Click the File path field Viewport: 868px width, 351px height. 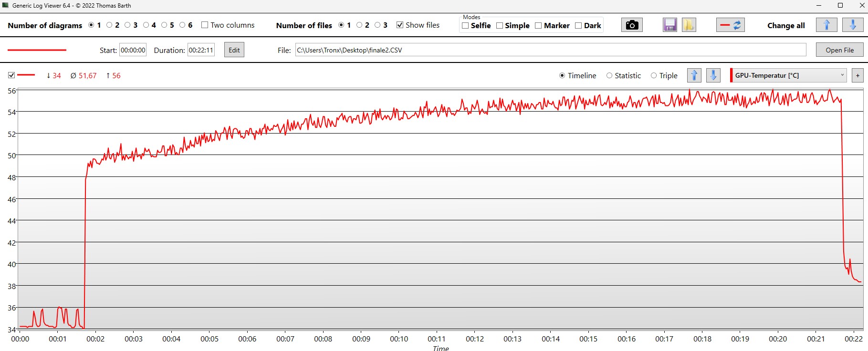[x=551, y=50]
